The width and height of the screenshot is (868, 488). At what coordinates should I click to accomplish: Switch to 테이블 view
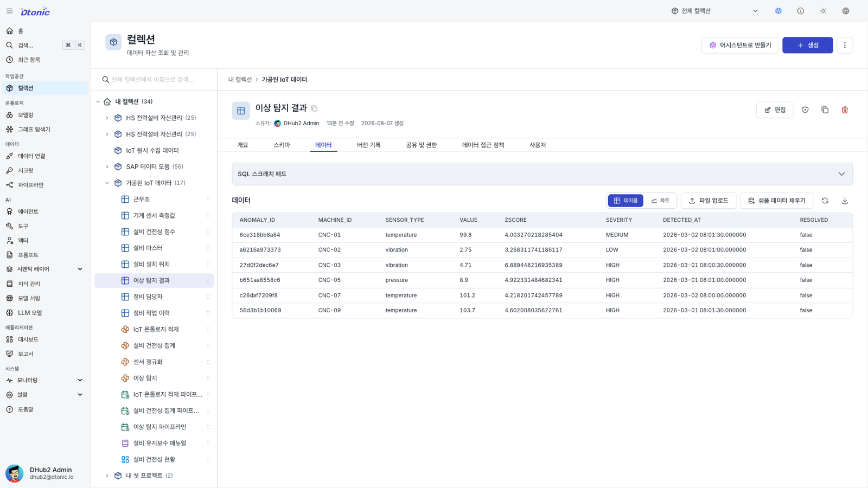coord(626,201)
